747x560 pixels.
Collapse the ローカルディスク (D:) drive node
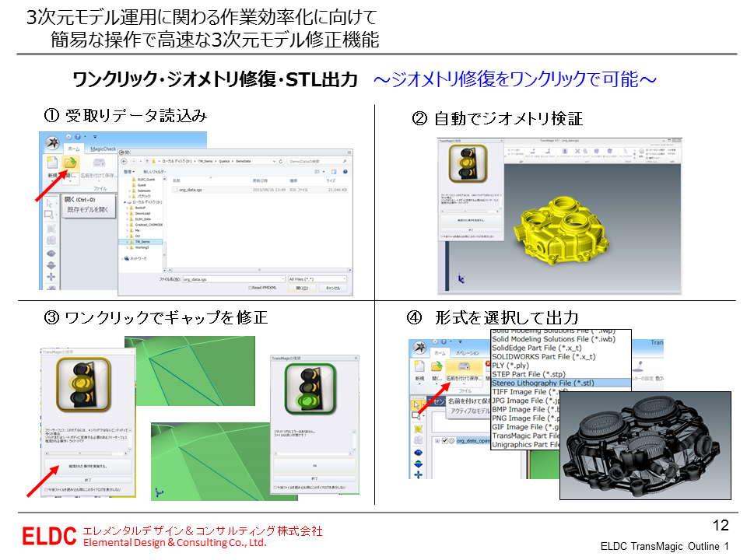tap(125, 202)
